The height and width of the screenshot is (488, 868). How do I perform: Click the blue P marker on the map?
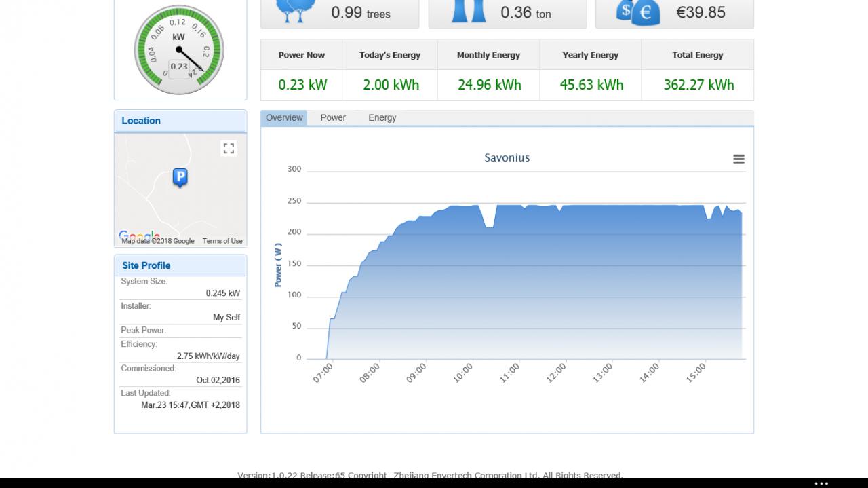180,178
